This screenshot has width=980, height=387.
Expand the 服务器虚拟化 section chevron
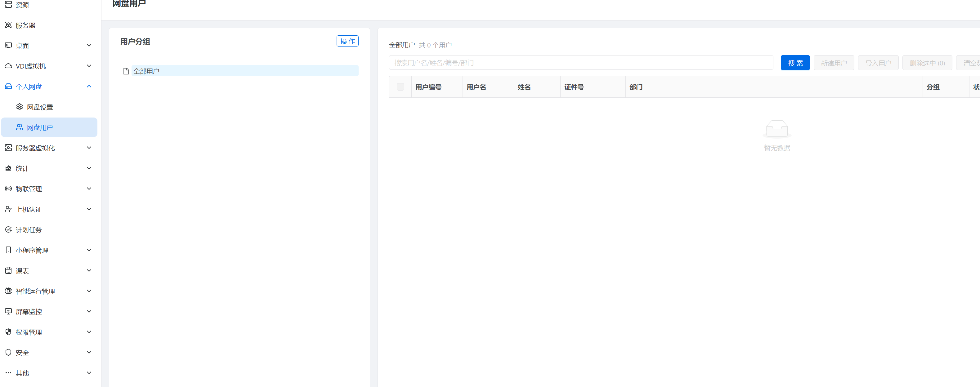coord(89,148)
